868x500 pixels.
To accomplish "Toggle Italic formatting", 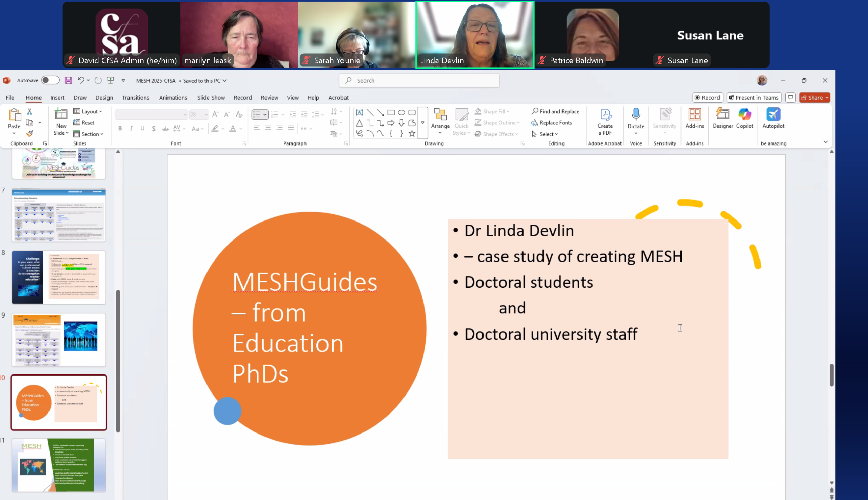I will 131,129.
